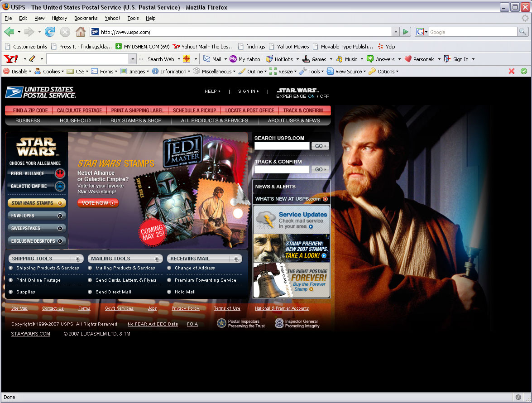Open Yahoo! Movies bookmark
Image resolution: width=532 pixels, height=403 pixels.
click(289, 47)
